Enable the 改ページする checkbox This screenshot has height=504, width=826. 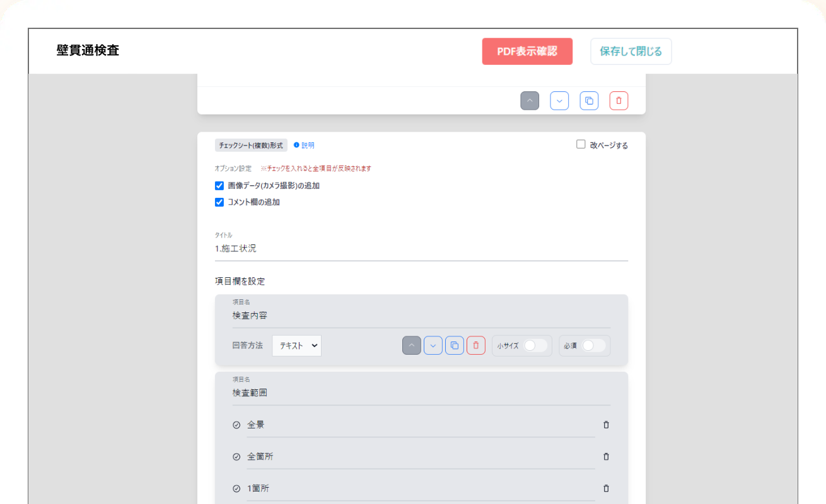tap(581, 144)
